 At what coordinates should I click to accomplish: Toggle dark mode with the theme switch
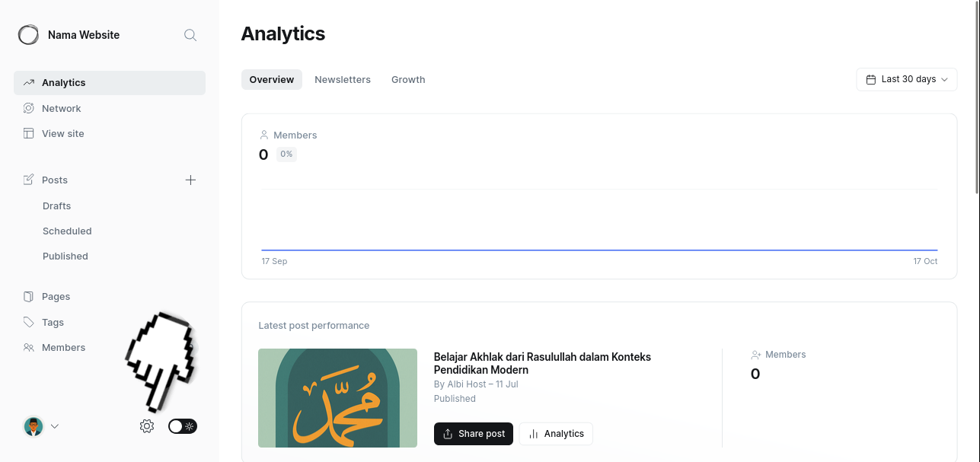182,426
